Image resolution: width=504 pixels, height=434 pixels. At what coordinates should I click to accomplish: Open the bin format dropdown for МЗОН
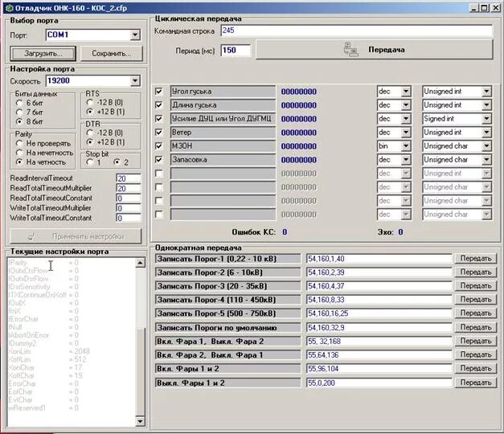tap(406, 146)
